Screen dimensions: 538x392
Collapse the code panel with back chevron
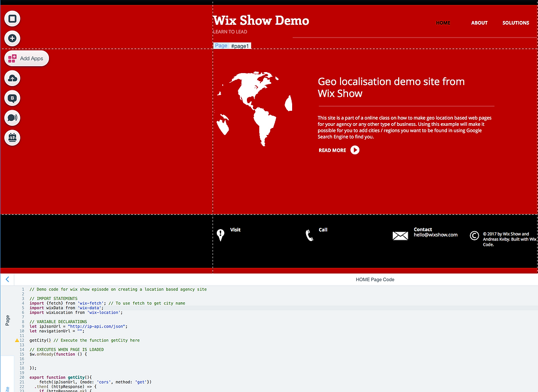(x=7, y=280)
